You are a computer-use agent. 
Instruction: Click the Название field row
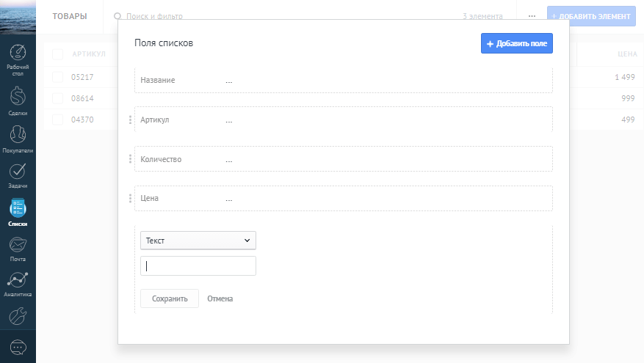coord(343,80)
